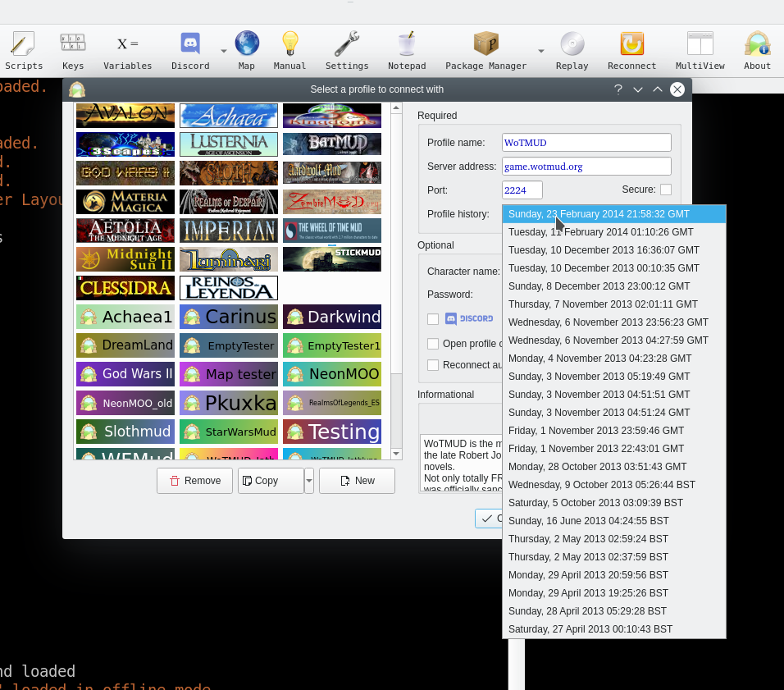The width and height of the screenshot is (784, 690).
Task: Open the Copy button dropdown arrow
Action: [309, 481]
